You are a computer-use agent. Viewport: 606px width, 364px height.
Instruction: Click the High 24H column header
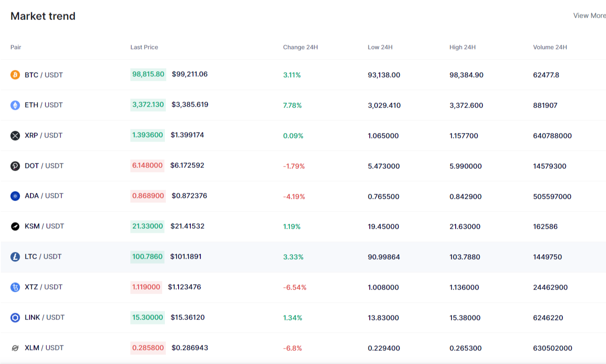click(462, 47)
